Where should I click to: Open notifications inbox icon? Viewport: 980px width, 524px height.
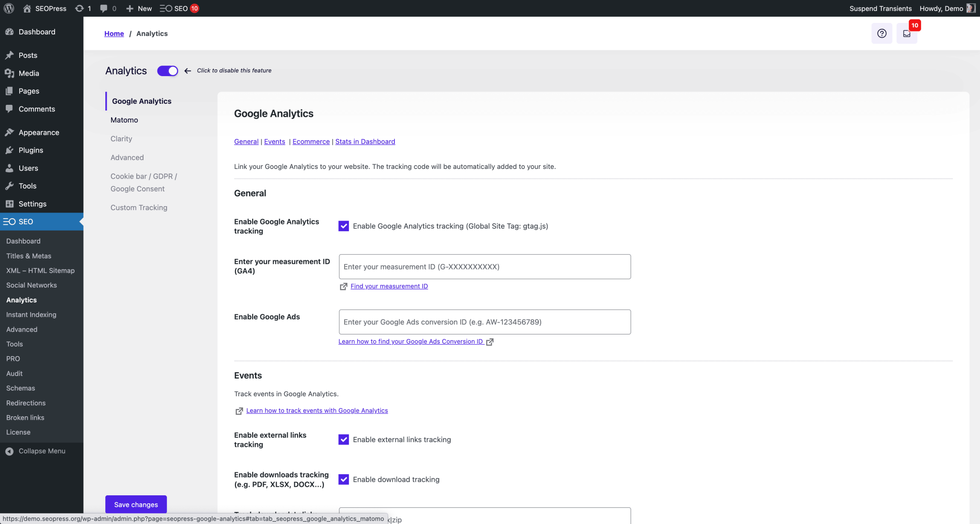point(906,33)
